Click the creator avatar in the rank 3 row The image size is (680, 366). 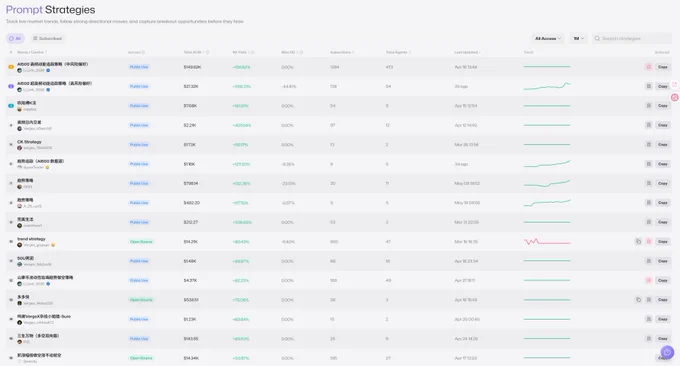click(20, 109)
